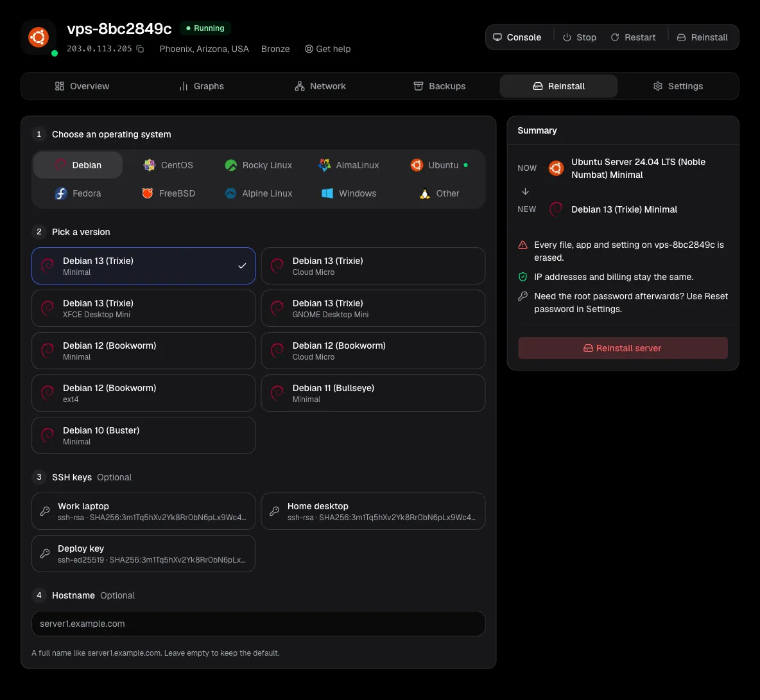Select AlmaLinux operating system
The height and width of the screenshot is (700, 760).
[349, 165]
